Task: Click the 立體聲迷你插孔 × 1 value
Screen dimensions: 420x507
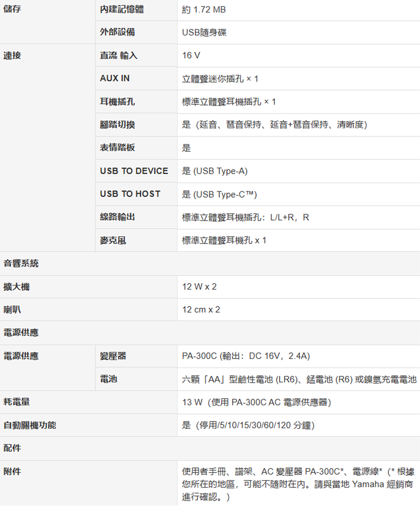Action: pyautogui.click(x=220, y=79)
